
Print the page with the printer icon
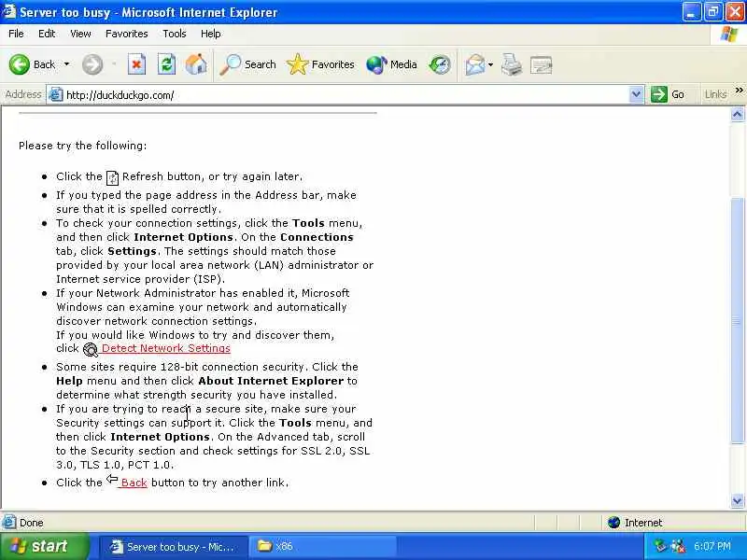tap(512, 64)
